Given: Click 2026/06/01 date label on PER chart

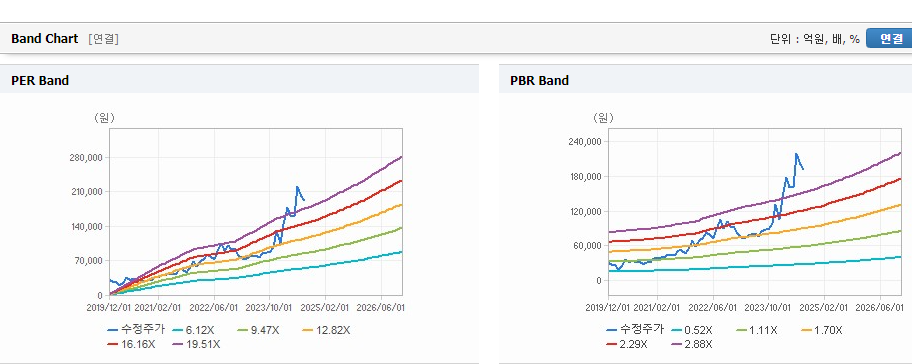Looking at the screenshot, I should coord(381,307).
